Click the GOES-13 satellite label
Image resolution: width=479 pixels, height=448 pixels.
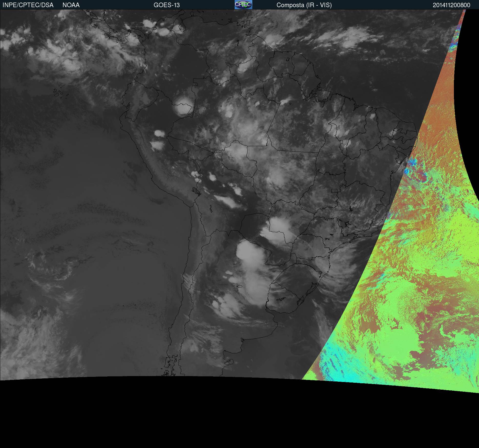[167, 5]
